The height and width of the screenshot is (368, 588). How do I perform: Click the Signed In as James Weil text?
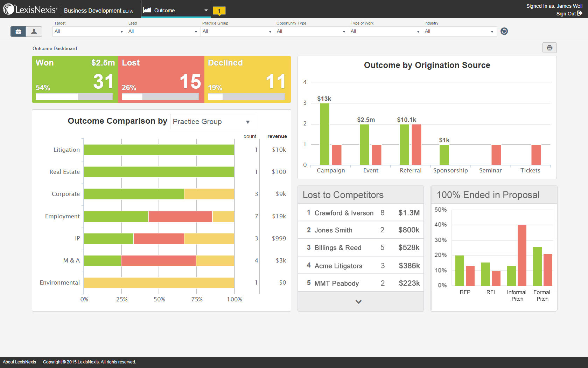[x=554, y=6]
